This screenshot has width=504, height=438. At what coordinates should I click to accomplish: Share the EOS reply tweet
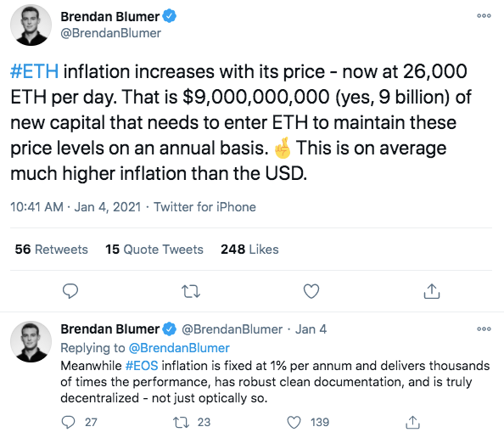pos(412,422)
